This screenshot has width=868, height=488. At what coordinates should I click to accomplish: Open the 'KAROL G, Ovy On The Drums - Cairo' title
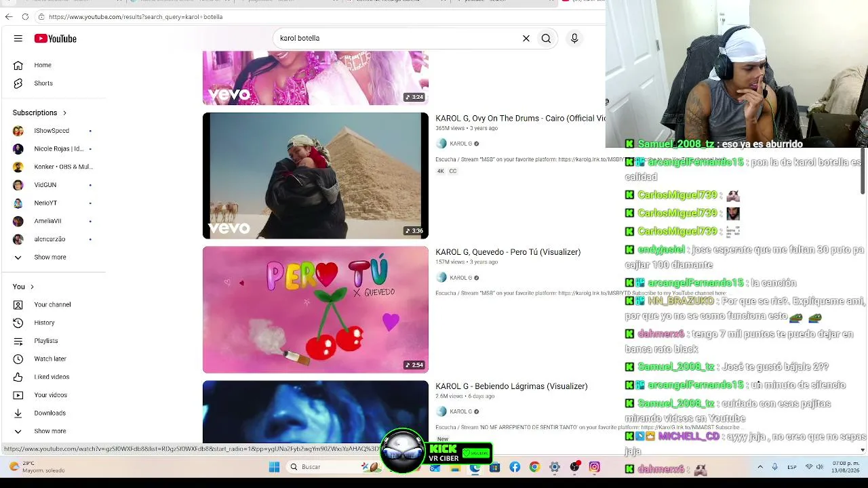click(520, 119)
